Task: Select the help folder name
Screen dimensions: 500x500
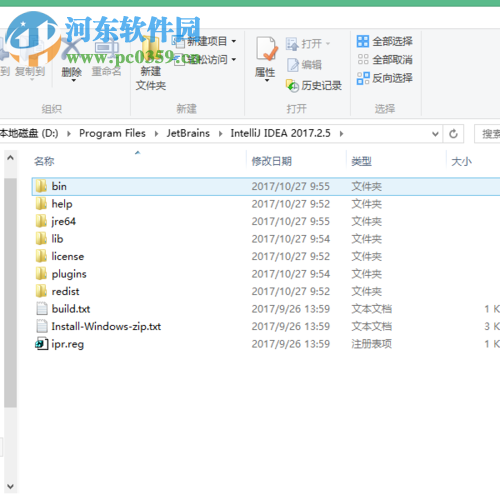Action: [62, 204]
